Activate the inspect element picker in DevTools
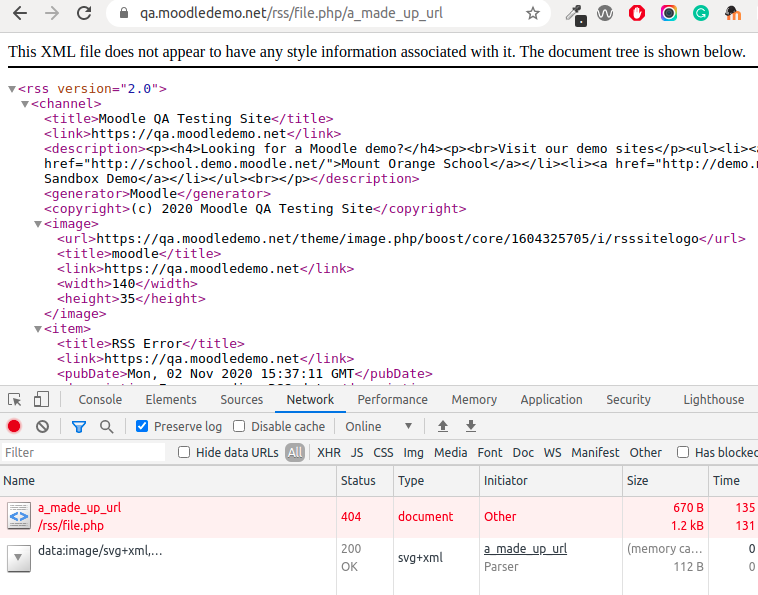The image size is (758, 595). [15, 400]
